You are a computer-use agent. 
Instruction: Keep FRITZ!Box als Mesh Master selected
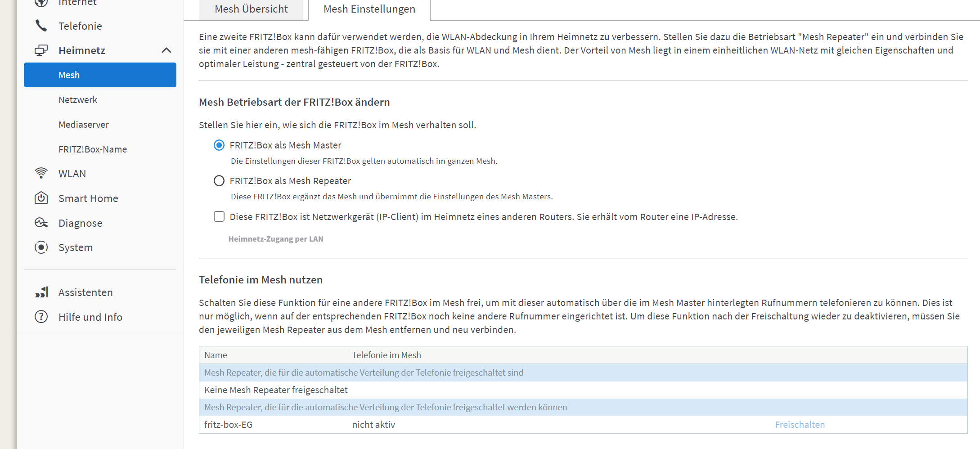pyautogui.click(x=219, y=145)
